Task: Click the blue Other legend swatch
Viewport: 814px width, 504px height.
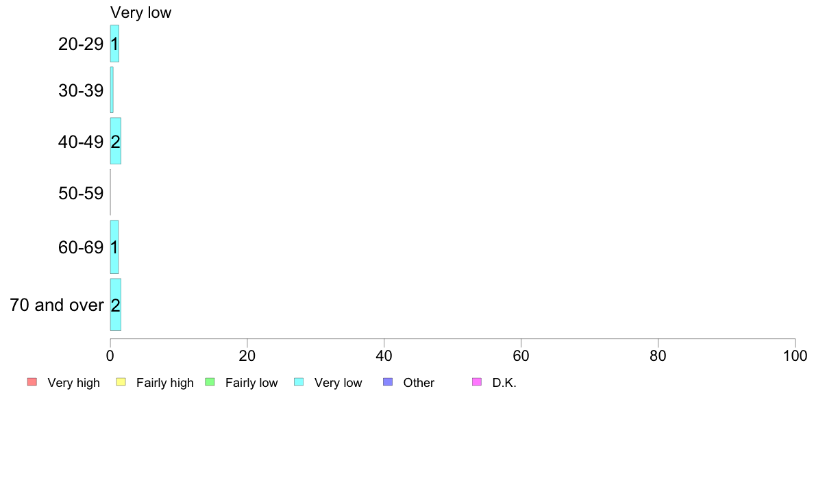Action: click(x=388, y=382)
